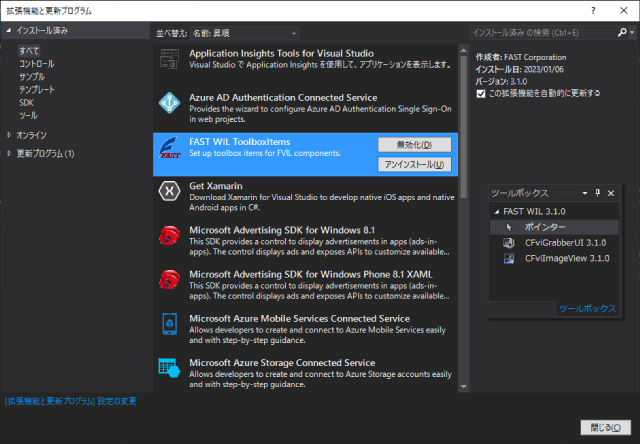Select Microsoft Azure Storage Connected Service title
The height and width of the screenshot is (444, 640).
pyautogui.click(x=282, y=363)
